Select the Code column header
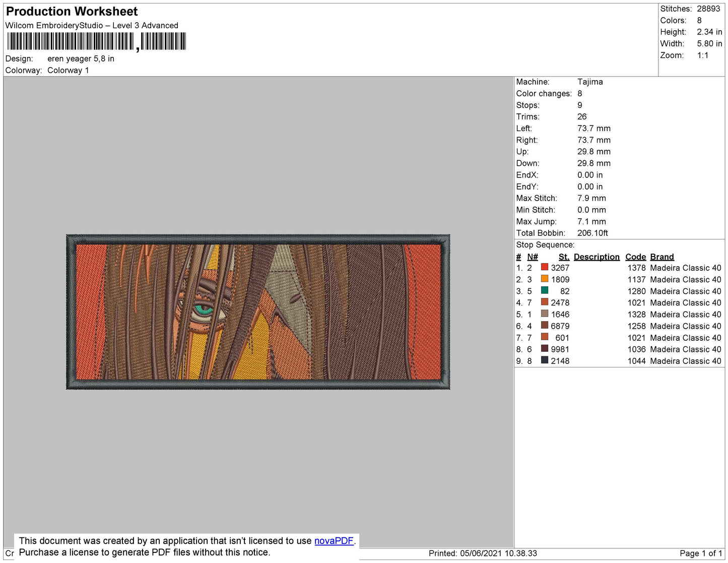Image resolution: width=728 pixels, height=563 pixels. (636, 257)
